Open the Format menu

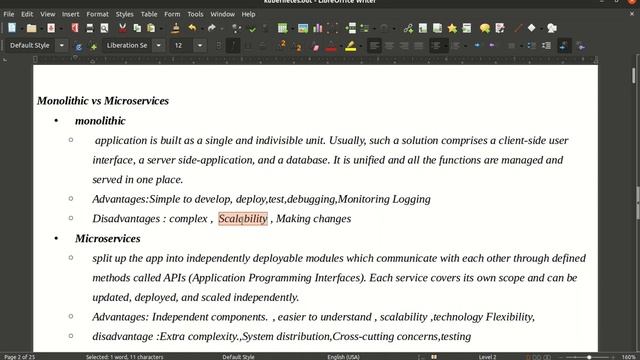[x=98, y=14]
